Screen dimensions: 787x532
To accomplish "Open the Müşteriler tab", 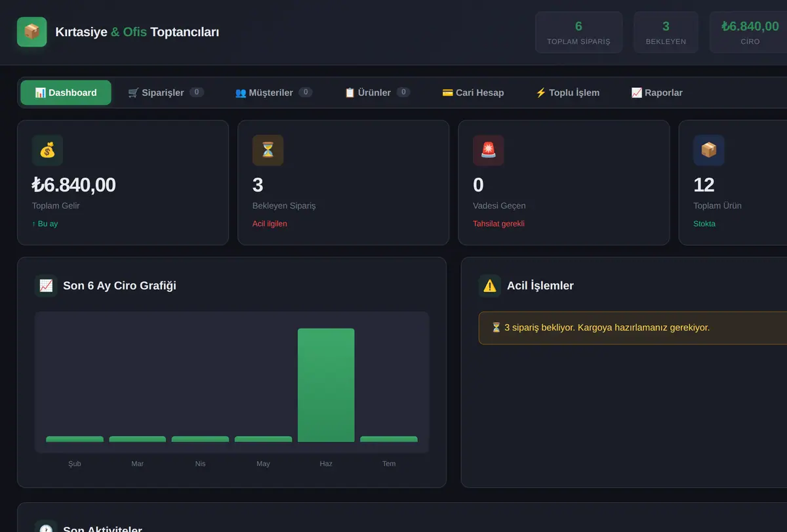I will click(x=273, y=92).
